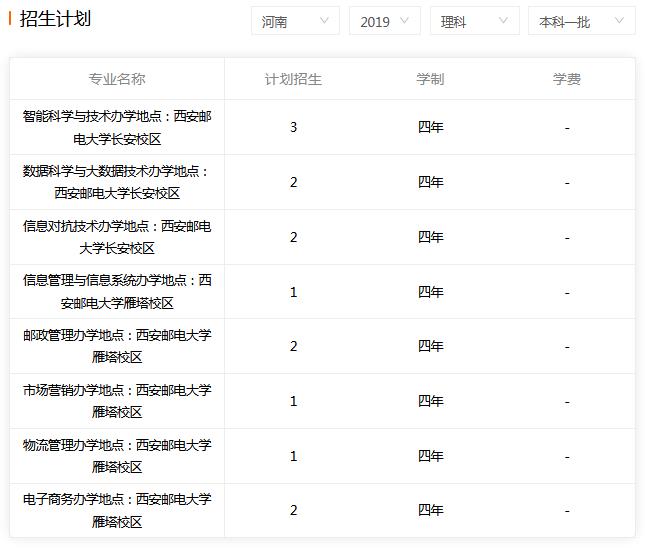645x548 pixels.
Task: Click enrollment count 2 for 数据科学与大数据技术
Action: [x=293, y=182]
